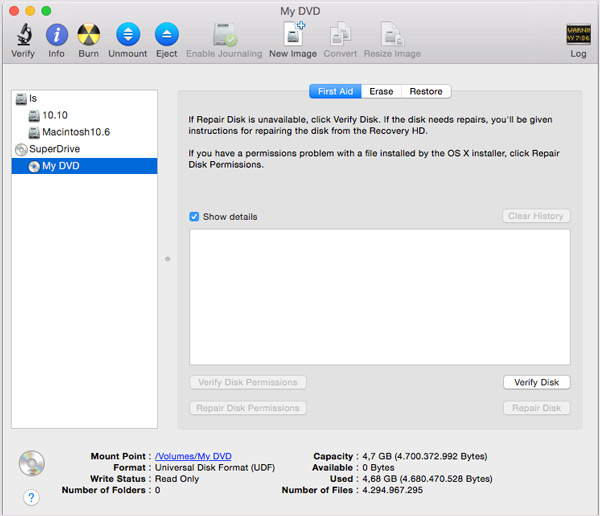Switch to the Restore tab
The height and width of the screenshot is (516, 600).
426,91
